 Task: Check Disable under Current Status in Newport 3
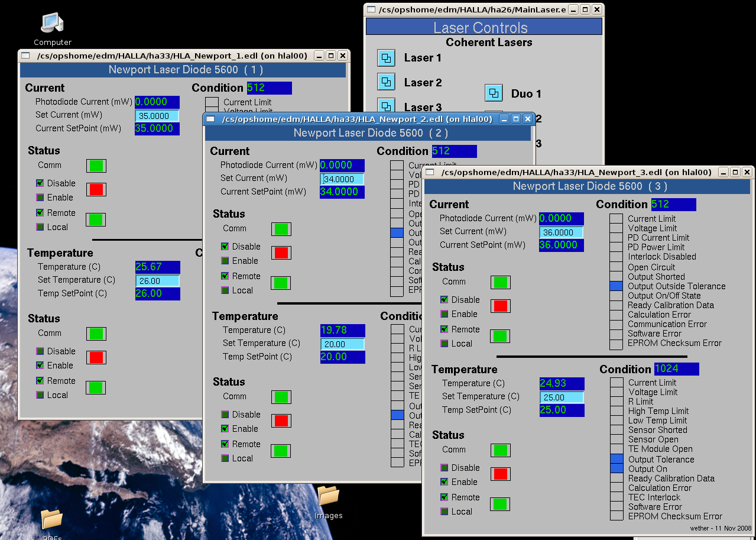point(444,300)
